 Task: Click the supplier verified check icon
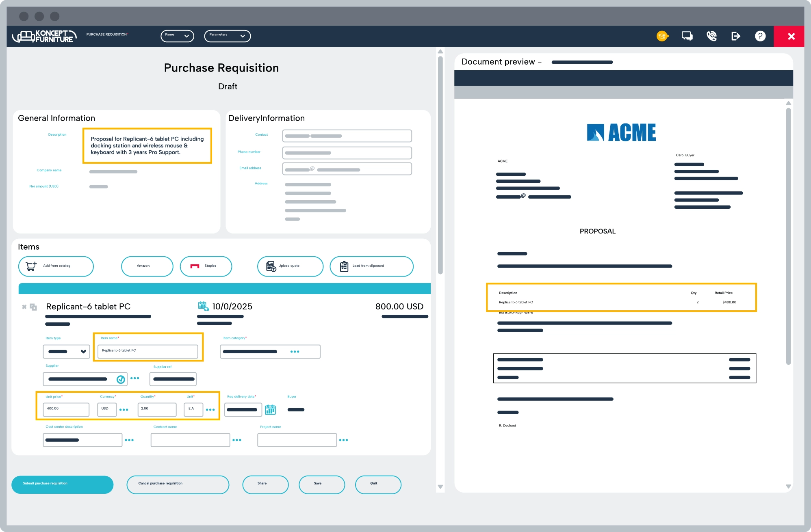(121, 379)
